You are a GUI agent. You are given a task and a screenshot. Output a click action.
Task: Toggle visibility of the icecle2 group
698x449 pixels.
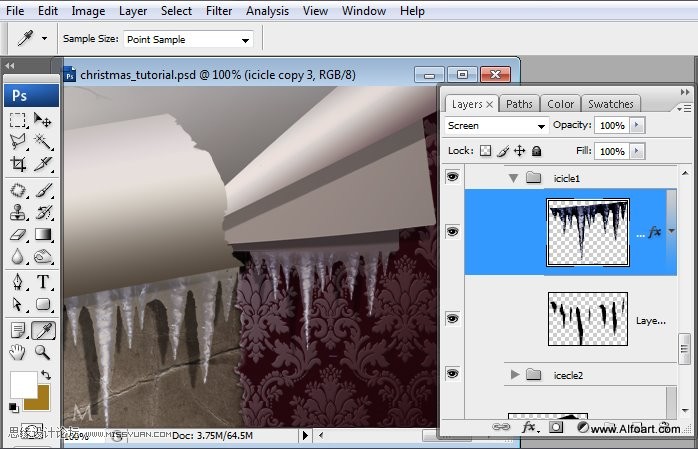(x=453, y=373)
